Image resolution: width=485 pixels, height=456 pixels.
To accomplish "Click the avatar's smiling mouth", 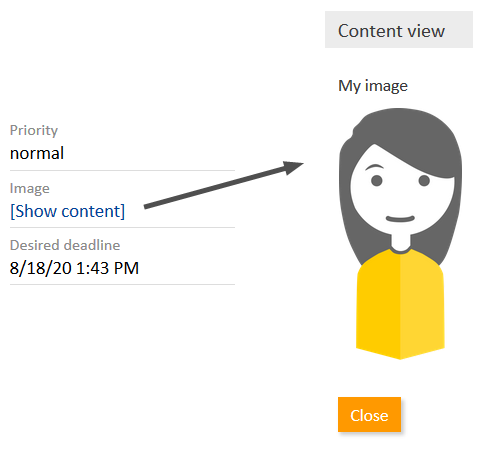I will click(400, 219).
